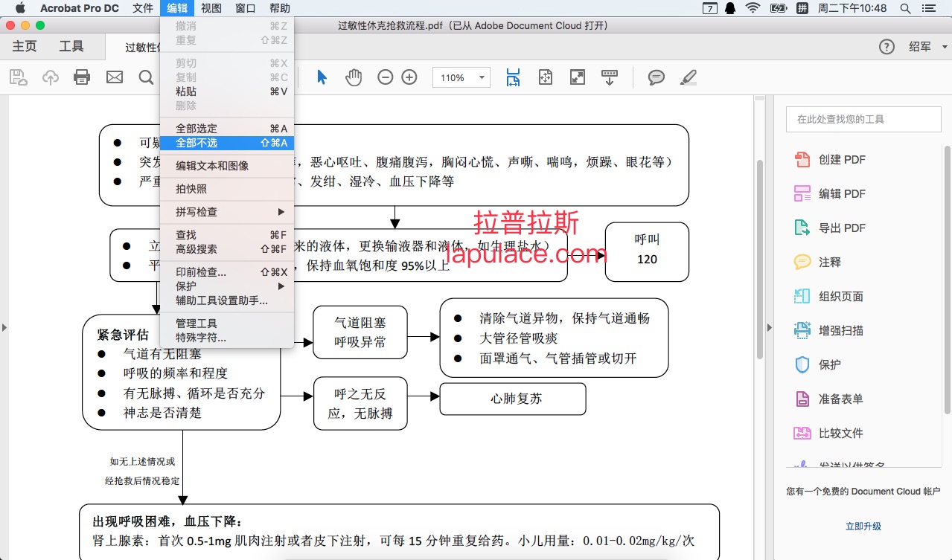952x560 pixels.
Task: Select the arrow selection tool
Action: [322, 77]
